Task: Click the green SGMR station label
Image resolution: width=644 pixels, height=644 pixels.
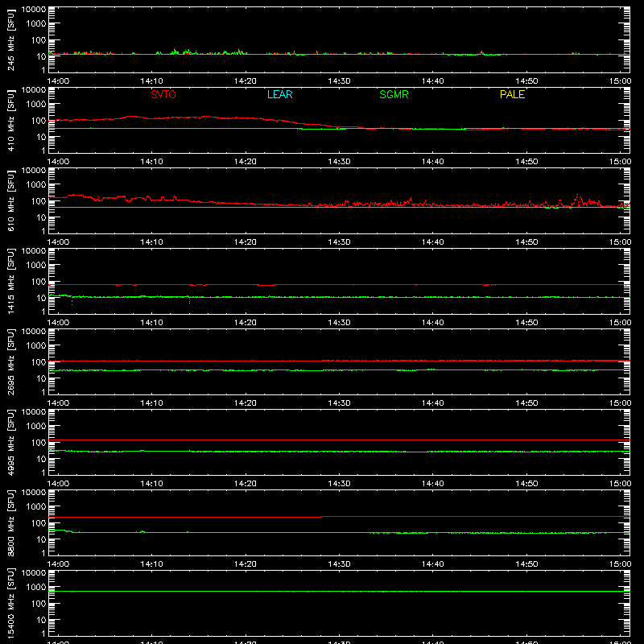Action: point(394,94)
